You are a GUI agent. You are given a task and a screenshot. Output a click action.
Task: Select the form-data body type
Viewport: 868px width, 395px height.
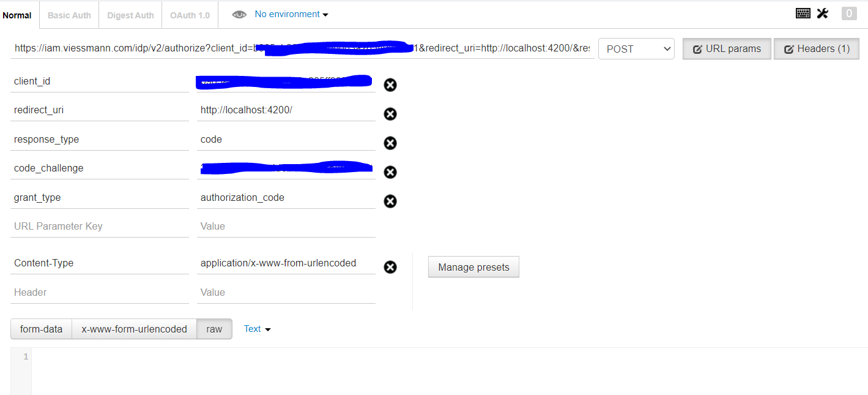click(41, 329)
